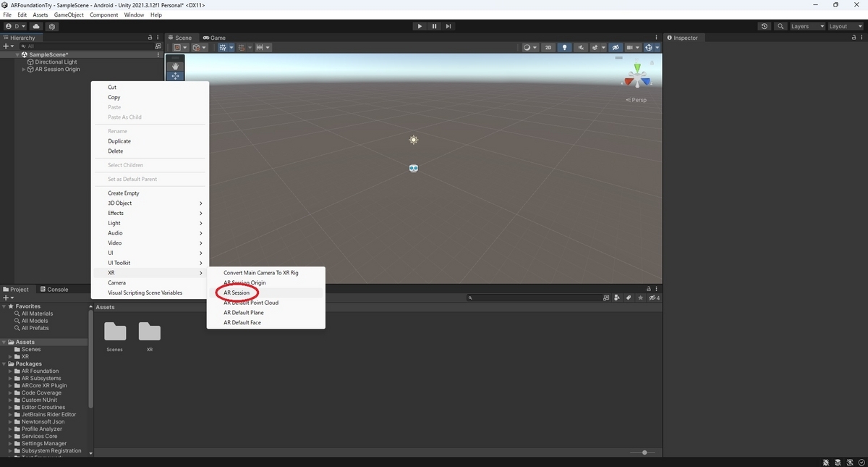Switch to the Console tab
868x467 pixels.
click(x=54, y=290)
